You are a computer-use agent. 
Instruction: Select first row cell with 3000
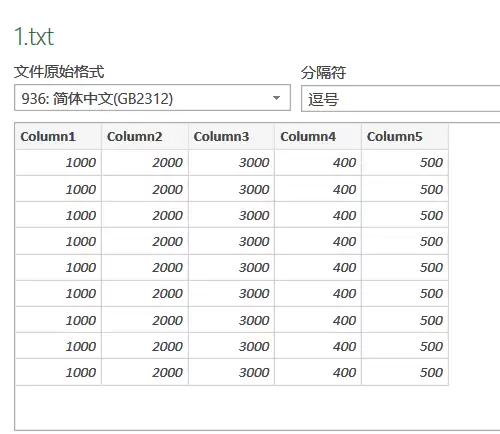click(x=232, y=162)
